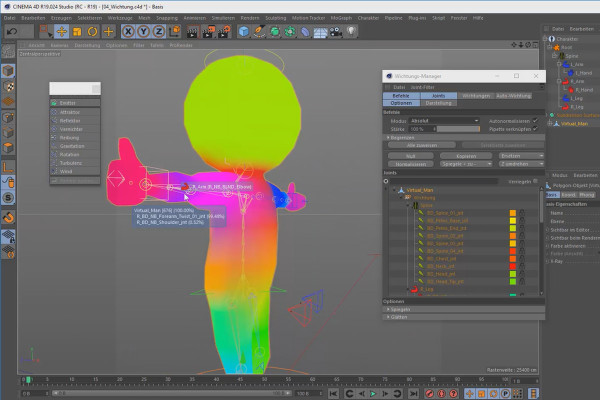
Task: Toggle the Verriegeln checkbox
Action: tap(535, 181)
